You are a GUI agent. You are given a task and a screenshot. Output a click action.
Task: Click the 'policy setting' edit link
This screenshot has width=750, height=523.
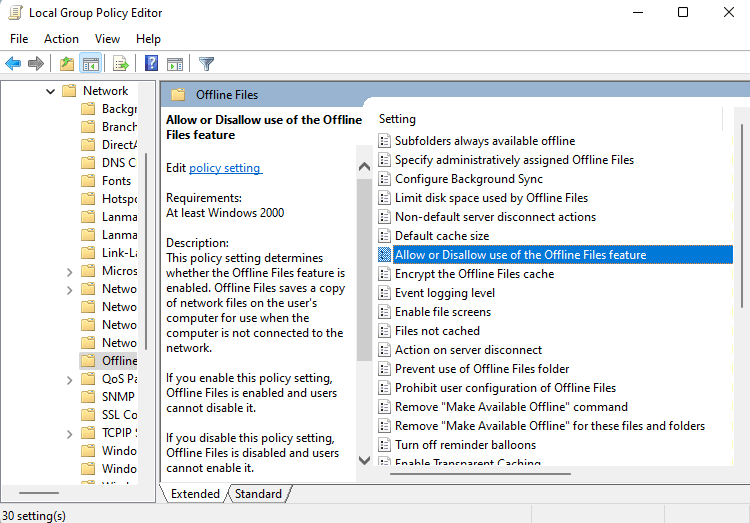(x=225, y=168)
